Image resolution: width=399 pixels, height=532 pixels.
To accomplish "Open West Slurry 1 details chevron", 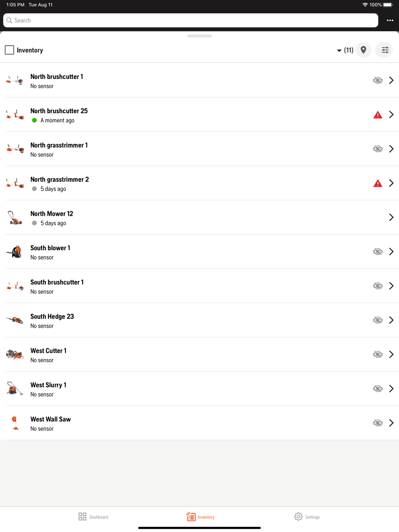I will click(x=391, y=388).
